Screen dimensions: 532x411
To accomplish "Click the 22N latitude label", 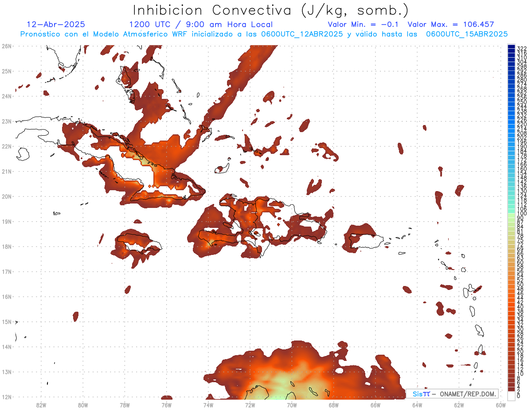I will click(6, 146).
